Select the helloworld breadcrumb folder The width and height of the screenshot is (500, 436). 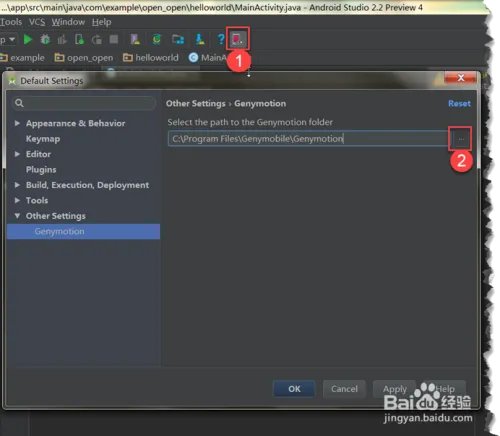151,58
